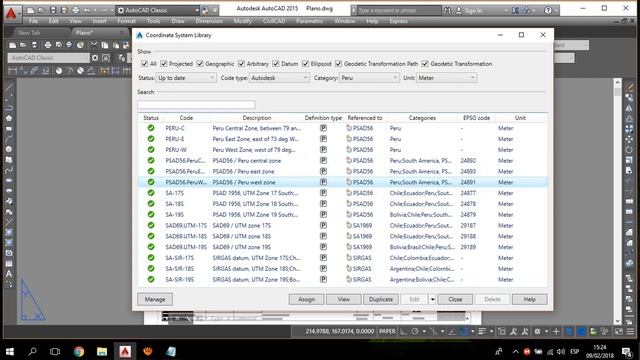Open the CivilCAD menu

(x=274, y=21)
